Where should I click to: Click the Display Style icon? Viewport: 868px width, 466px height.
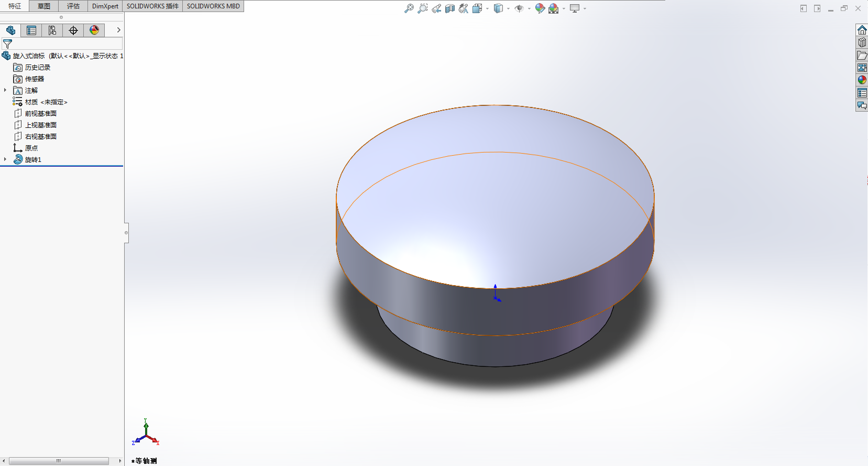(498, 8)
